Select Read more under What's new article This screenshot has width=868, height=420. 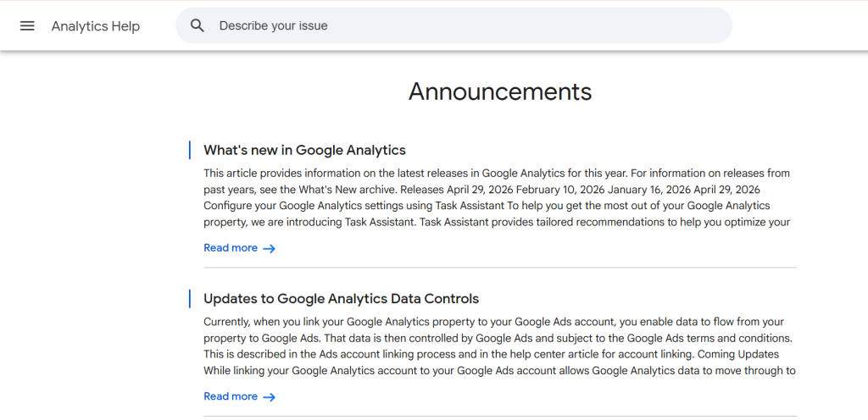pos(231,248)
